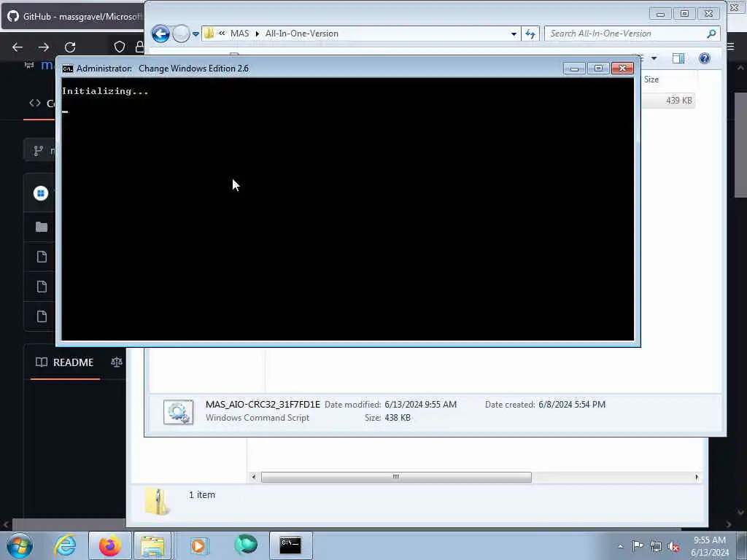Image resolution: width=747 pixels, height=560 pixels.
Task: Click the left scroll arrow of horizontal scrollbar
Action: pyautogui.click(x=253, y=477)
